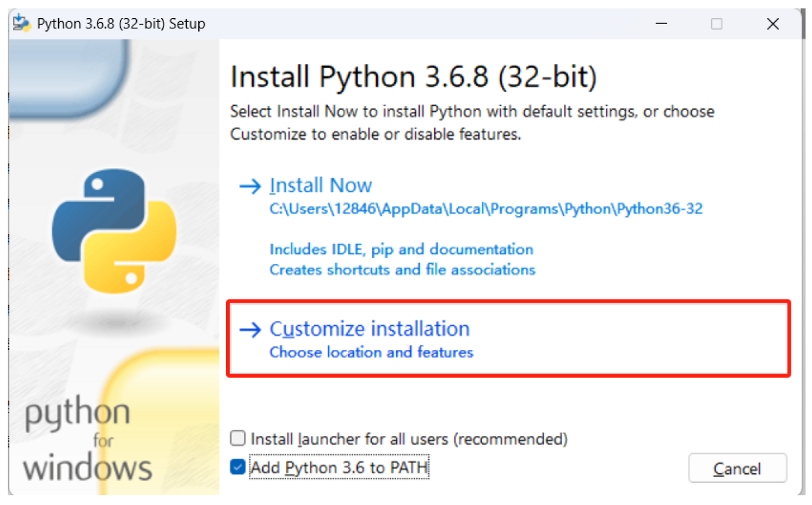Enable Install launcher for all users checkbox

pos(238,439)
